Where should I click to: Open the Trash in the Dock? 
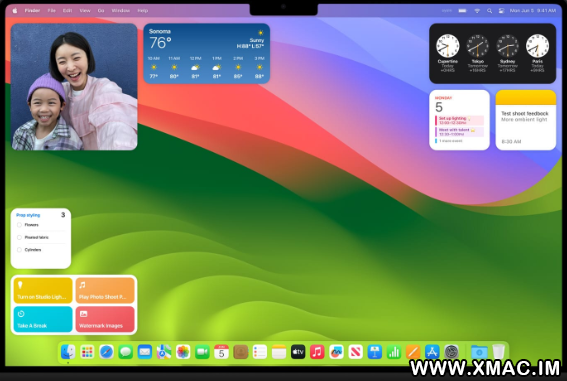(498, 352)
